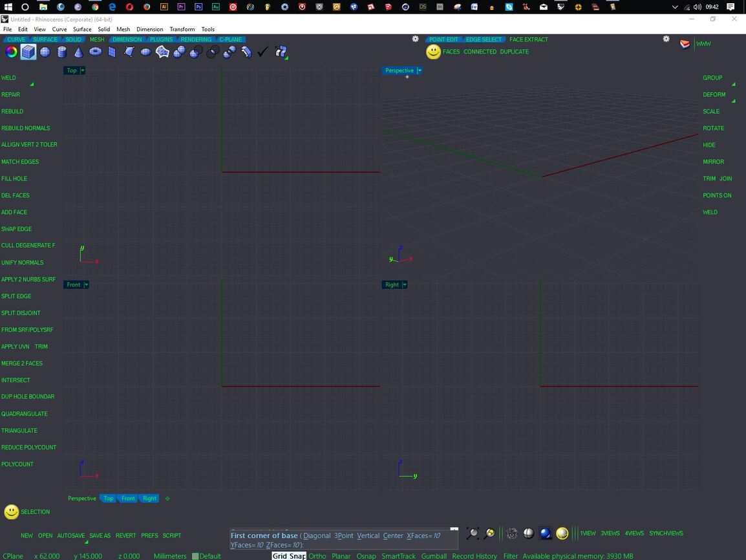Viewport: 746px width, 560px height.
Task: Click inside the command prompt input area
Action: point(344,540)
